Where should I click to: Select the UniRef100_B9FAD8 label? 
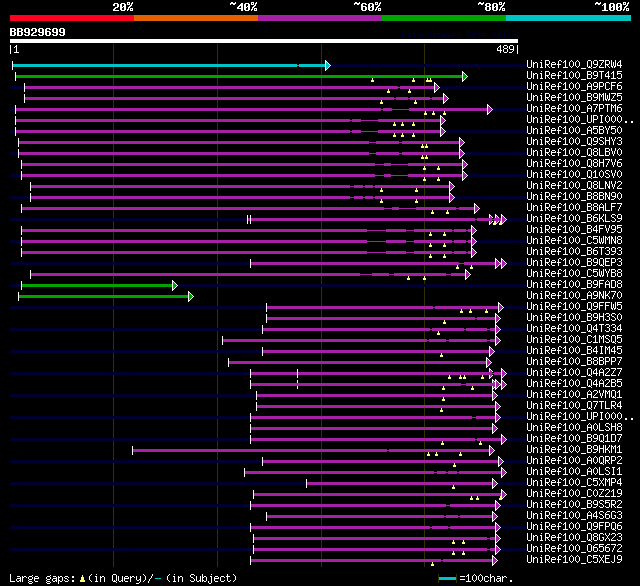[x=574, y=285]
